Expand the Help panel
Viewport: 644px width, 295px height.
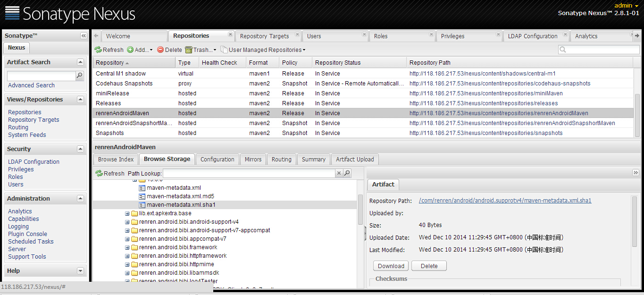pyautogui.click(x=80, y=271)
